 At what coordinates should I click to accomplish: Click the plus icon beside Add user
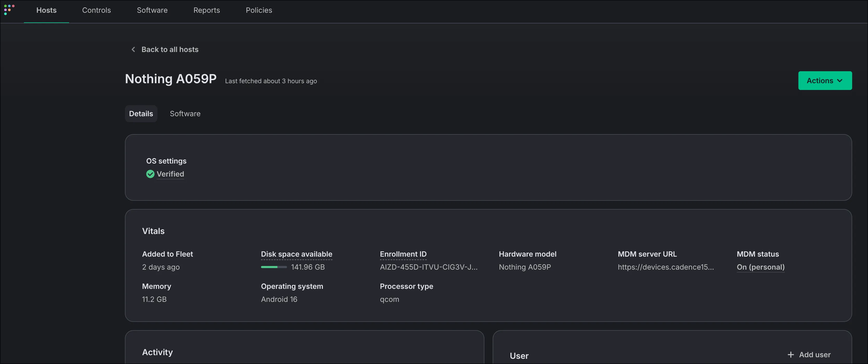tap(791, 355)
